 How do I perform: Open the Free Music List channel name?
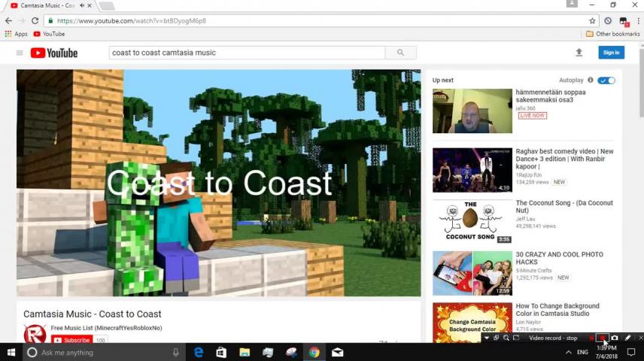coord(106,328)
